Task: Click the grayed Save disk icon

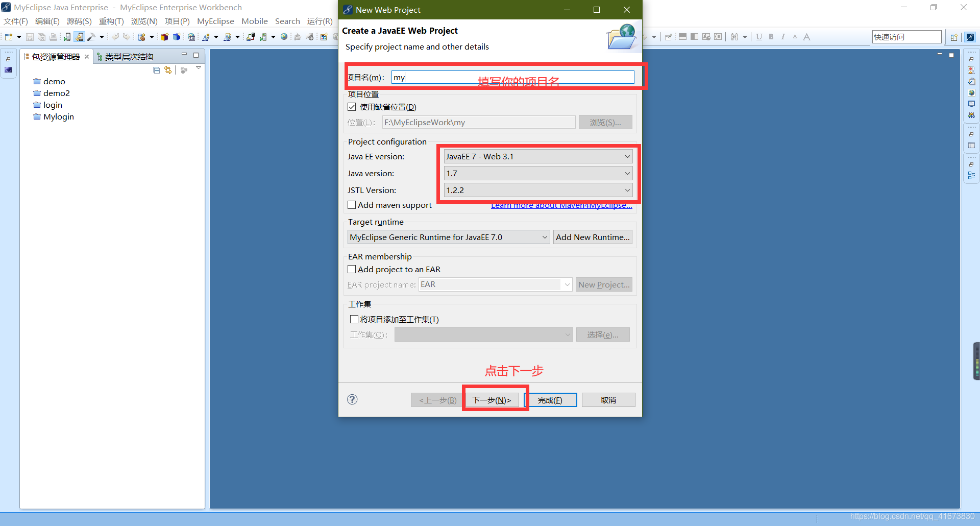Action: 30,37
